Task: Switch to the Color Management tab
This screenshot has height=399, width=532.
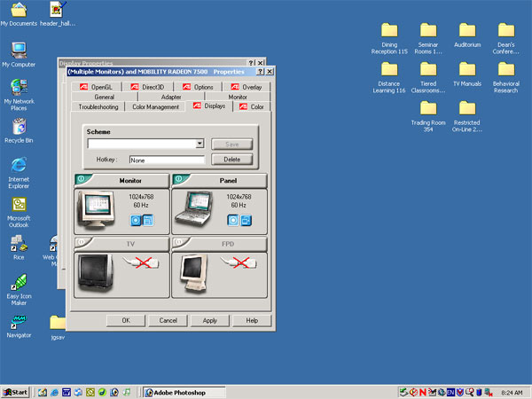Action: (x=155, y=107)
